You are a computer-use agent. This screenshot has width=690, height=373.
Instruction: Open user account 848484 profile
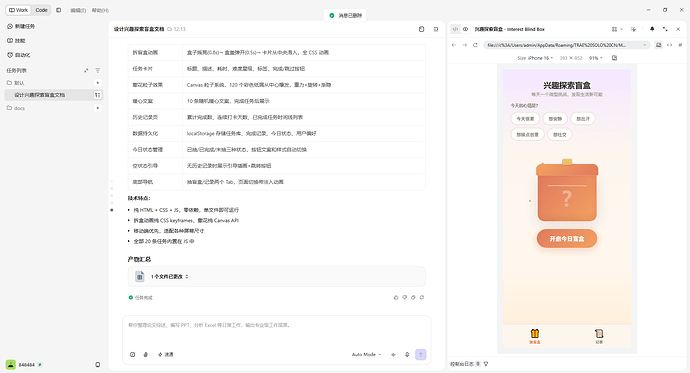[x=24, y=365]
